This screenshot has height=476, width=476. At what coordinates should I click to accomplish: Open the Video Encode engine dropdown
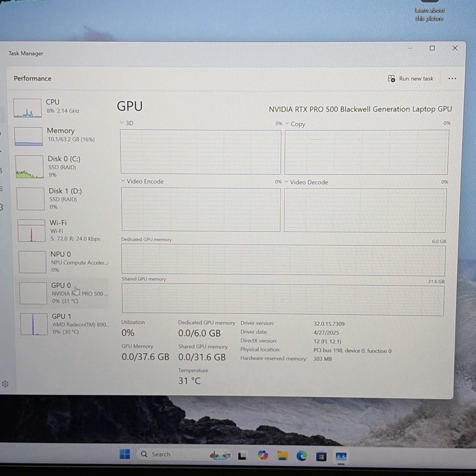point(123,181)
